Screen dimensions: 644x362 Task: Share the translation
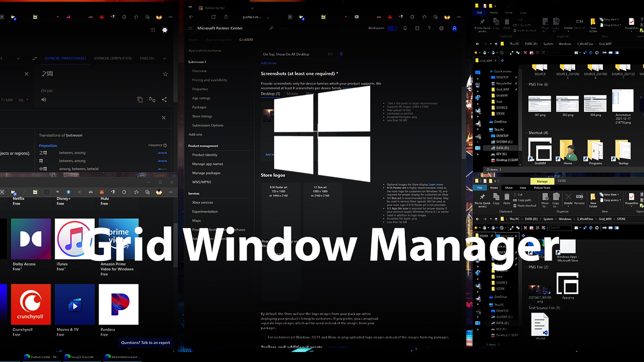164,100
